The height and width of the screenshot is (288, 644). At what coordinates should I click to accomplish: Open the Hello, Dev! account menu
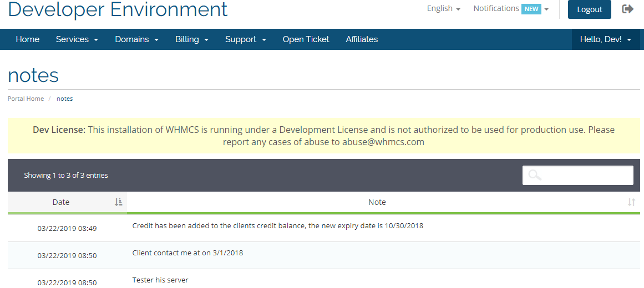tap(605, 39)
